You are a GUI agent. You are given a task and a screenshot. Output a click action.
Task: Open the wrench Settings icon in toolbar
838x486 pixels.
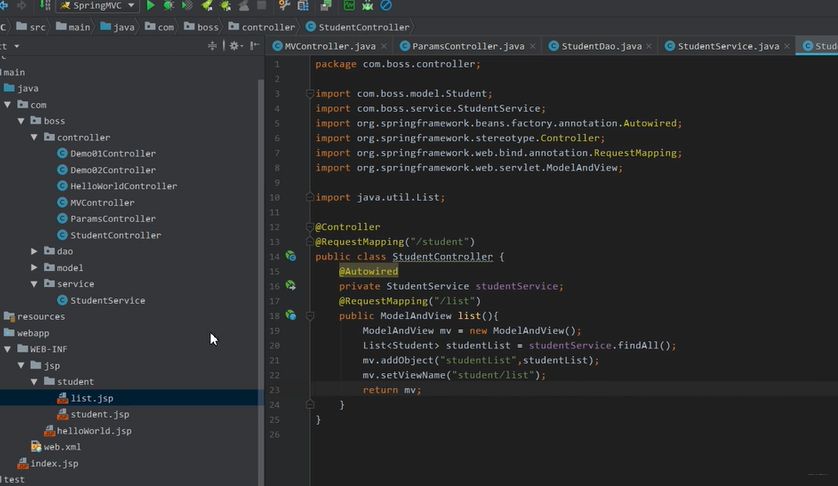[x=284, y=6]
